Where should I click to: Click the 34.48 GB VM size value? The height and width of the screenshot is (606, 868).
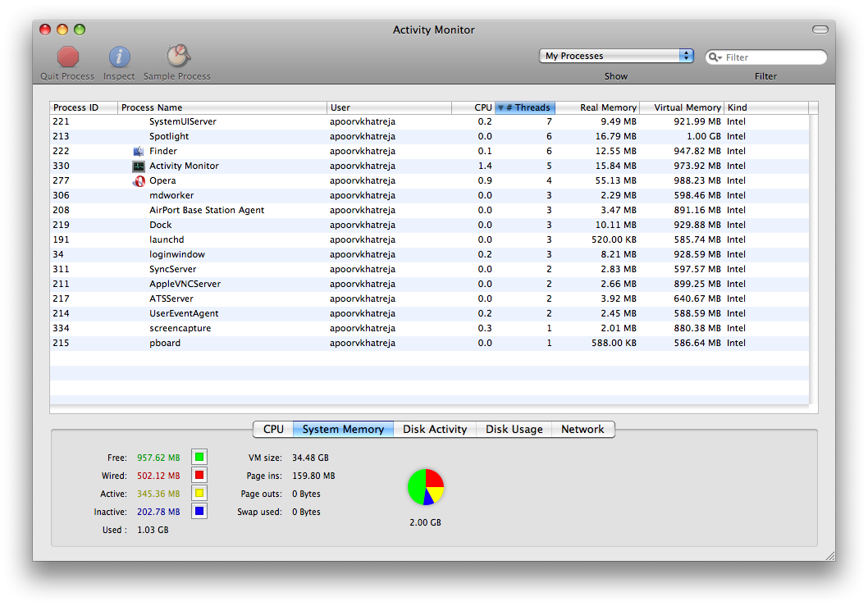point(311,458)
